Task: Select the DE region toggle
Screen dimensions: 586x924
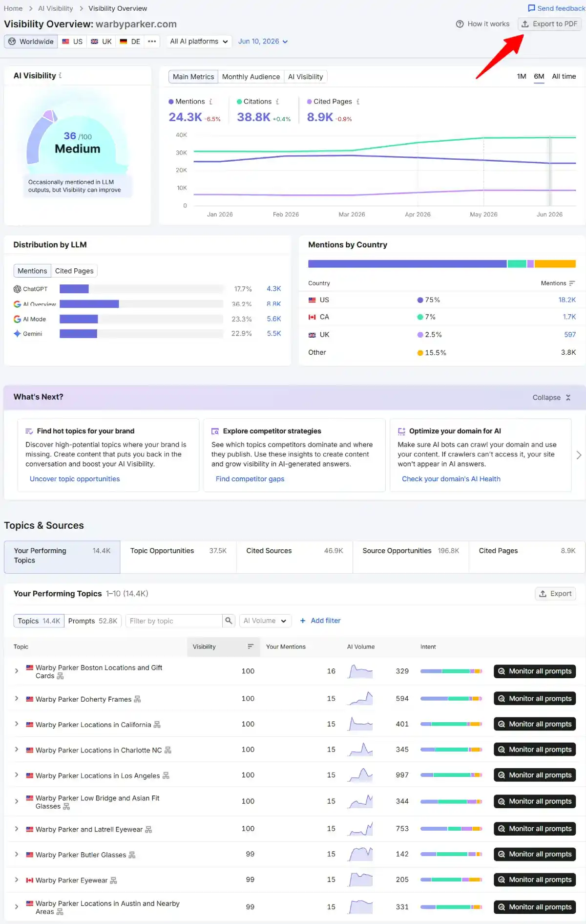Action: pos(130,42)
